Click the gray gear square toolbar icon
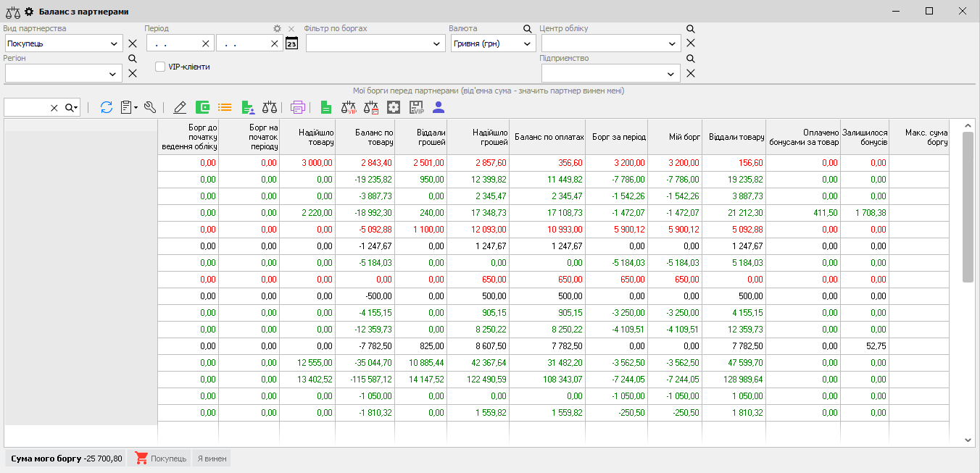This screenshot has height=473, width=980. (394, 107)
